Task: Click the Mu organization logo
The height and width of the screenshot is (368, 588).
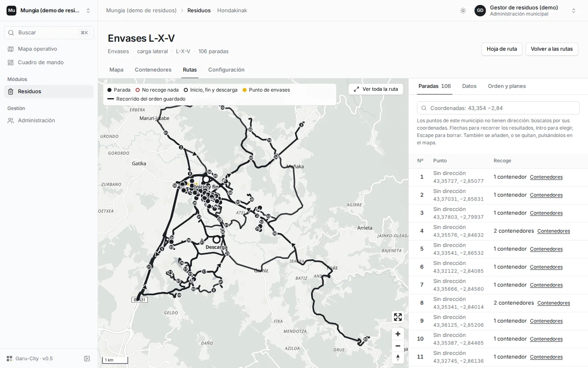Action: (11, 11)
